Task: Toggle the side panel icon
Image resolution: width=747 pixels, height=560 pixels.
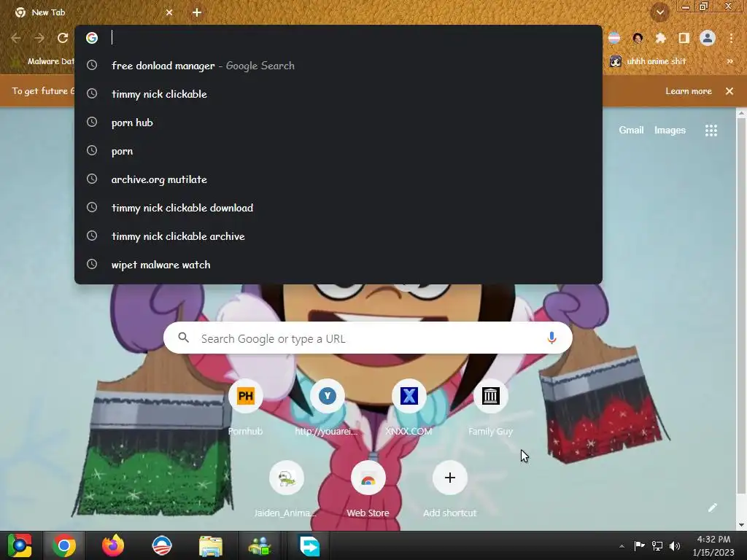Action: (x=684, y=38)
